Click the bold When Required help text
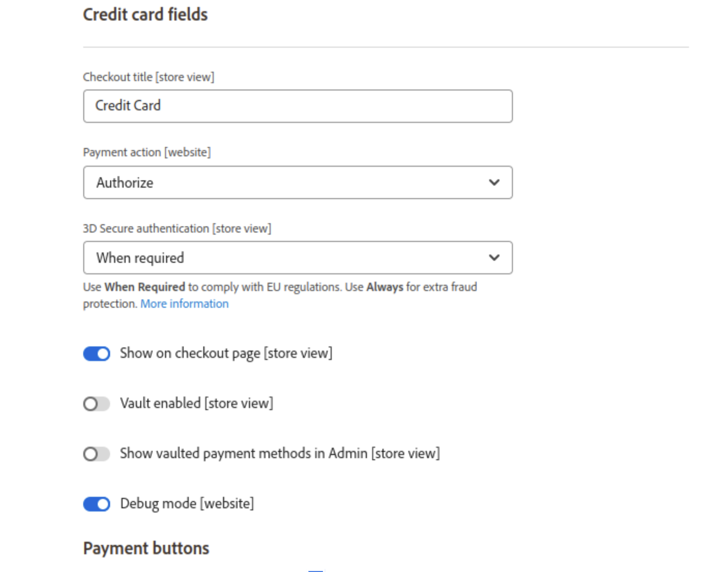The height and width of the screenshot is (572, 728). 145,287
